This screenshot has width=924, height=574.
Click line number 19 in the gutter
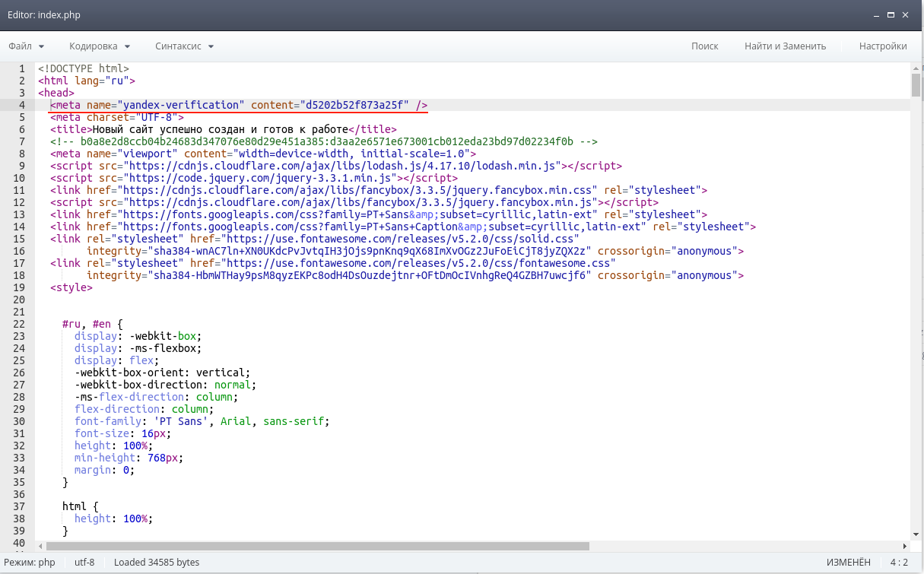point(19,287)
